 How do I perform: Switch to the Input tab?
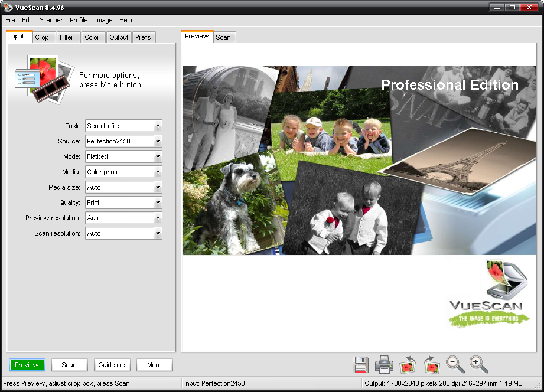(x=19, y=37)
